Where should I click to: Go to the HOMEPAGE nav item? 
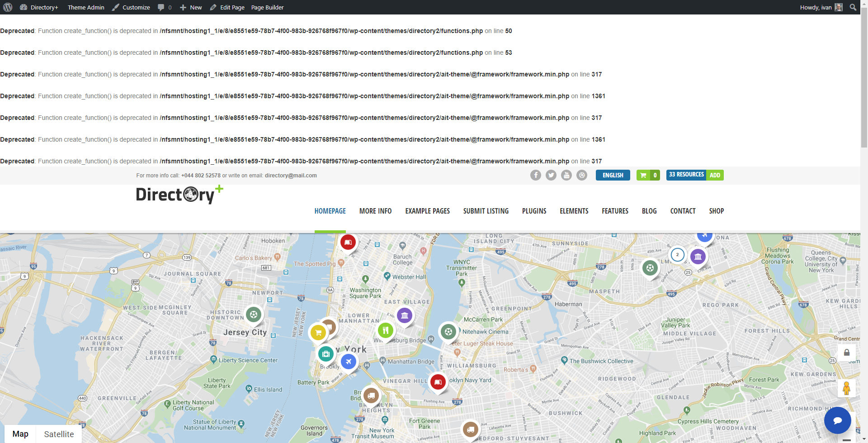[330, 211]
